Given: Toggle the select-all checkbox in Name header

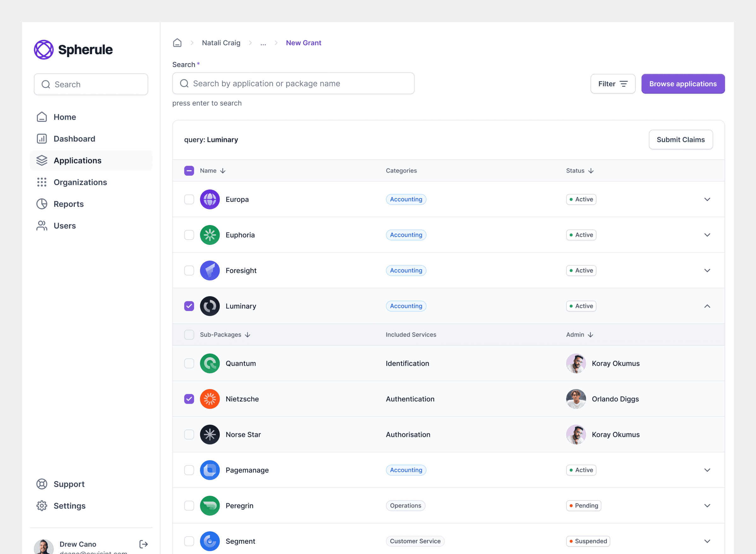Looking at the screenshot, I should pyautogui.click(x=189, y=171).
